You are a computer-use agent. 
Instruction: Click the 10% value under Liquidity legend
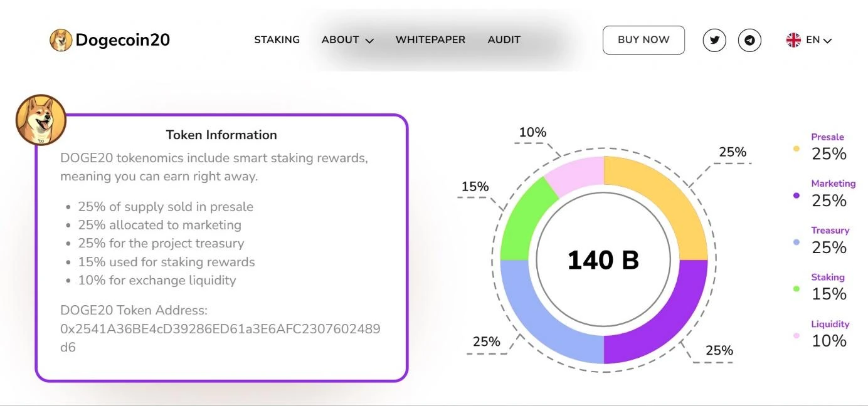829,341
